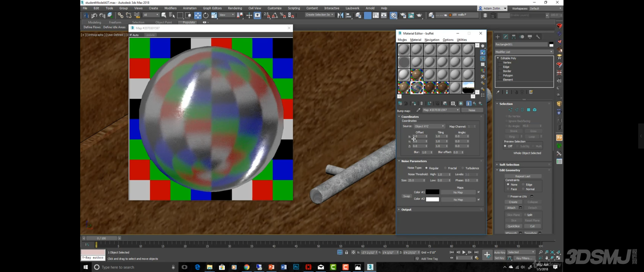644x272 pixels.
Task: Open the Graph Editors menu
Action: click(x=212, y=8)
